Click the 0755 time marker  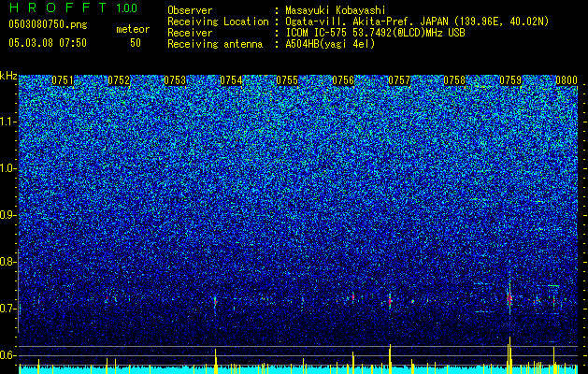click(287, 80)
